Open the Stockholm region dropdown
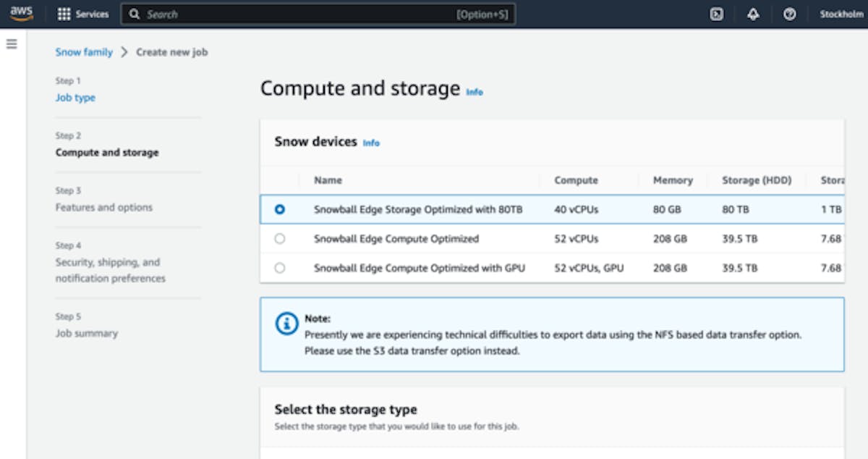 click(x=841, y=14)
